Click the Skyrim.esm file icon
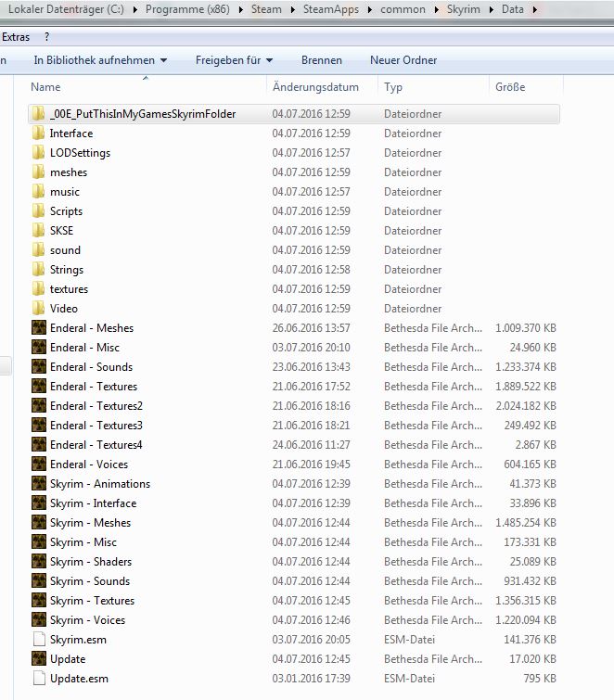The image size is (614, 700). (39, 640)
